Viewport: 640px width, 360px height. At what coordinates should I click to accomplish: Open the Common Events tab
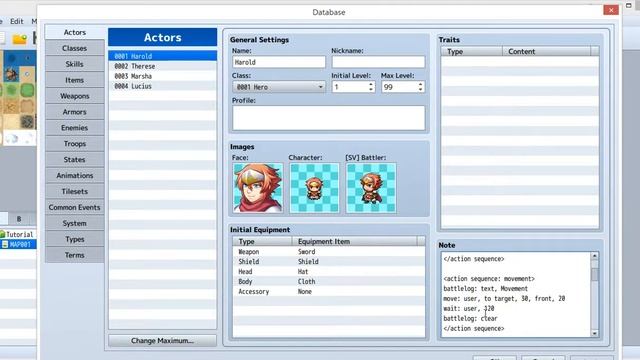75,207
